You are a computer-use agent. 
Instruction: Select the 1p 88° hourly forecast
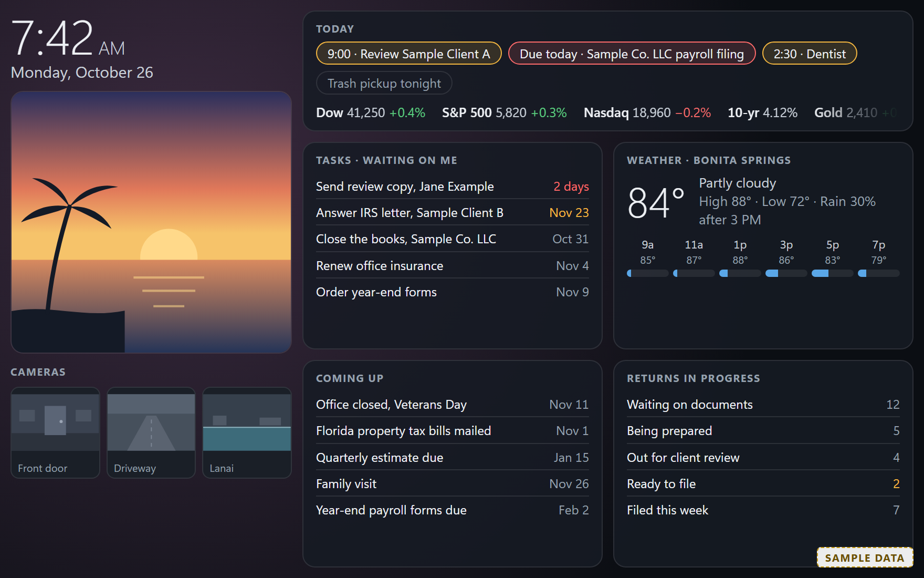(x=740, y=257)
